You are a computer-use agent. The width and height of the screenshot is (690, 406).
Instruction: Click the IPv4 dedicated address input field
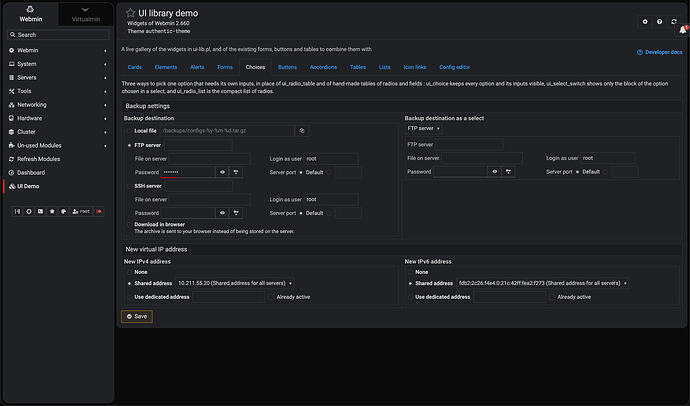coord(229,297)
